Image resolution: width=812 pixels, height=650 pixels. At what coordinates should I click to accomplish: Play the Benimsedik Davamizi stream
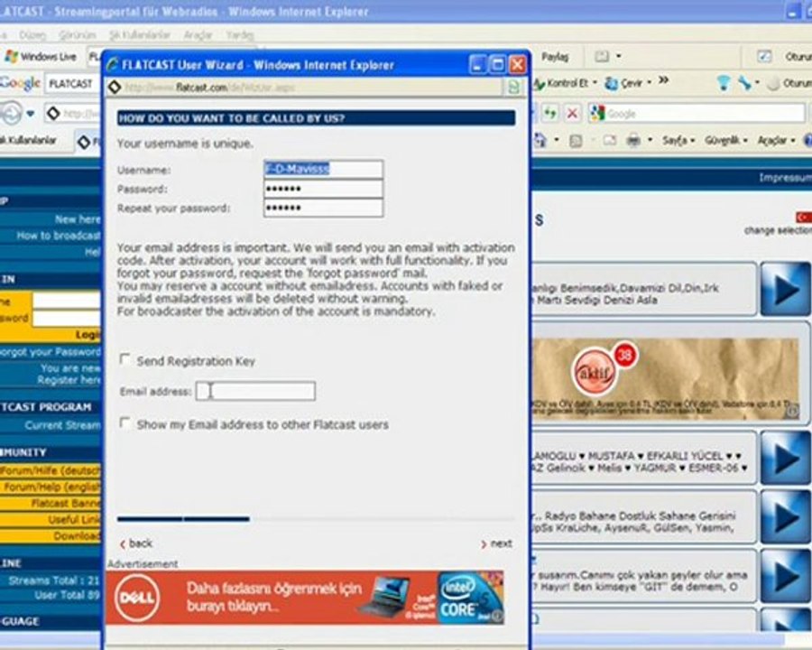point(785,289)
